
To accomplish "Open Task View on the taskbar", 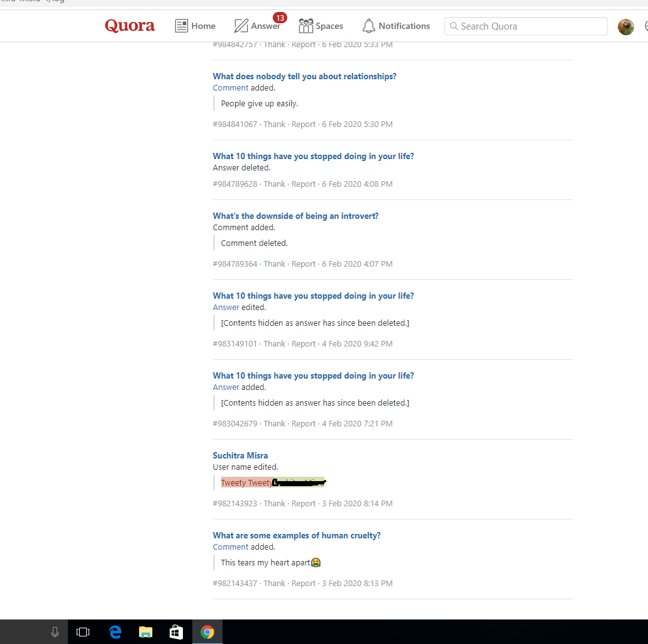I will 83,632.
